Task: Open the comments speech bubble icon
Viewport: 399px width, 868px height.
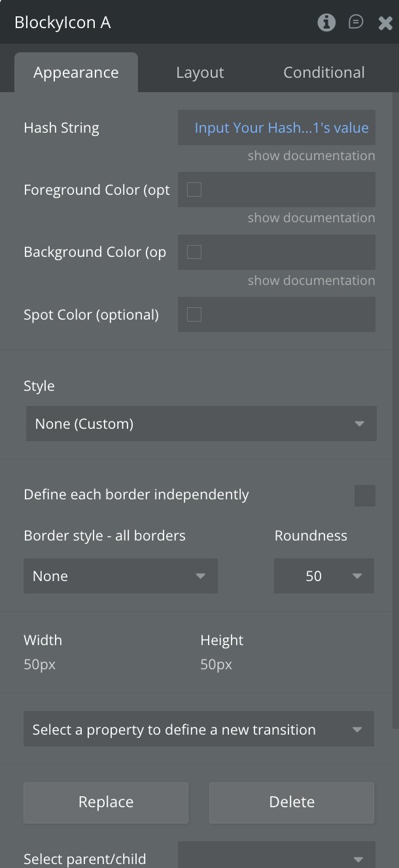Action: [356, 23]
